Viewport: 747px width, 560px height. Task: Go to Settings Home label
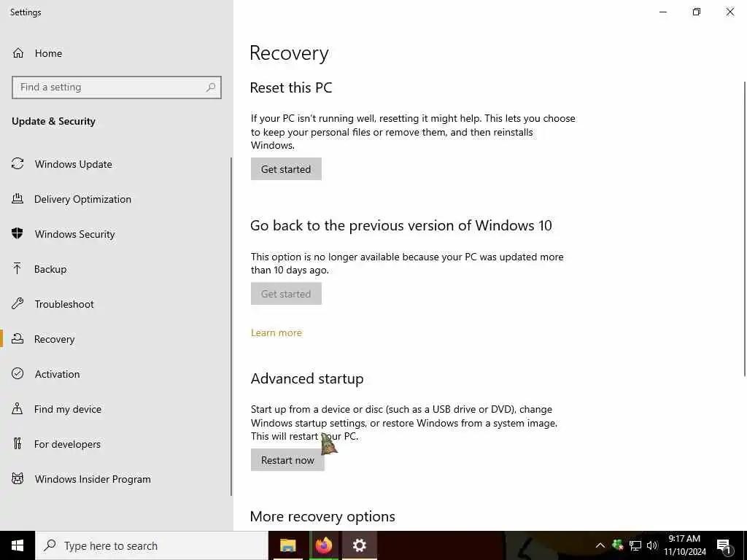pos(48,53)
